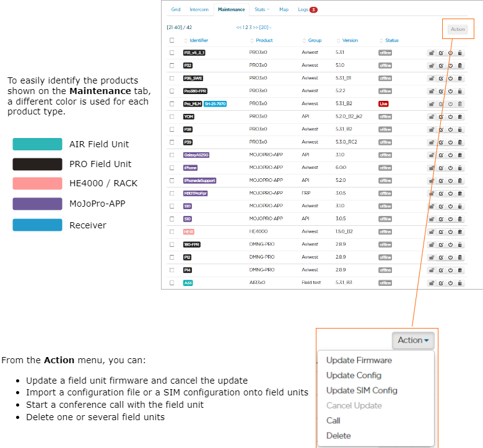Screen dimensions: 483x448
Task: Switch to the Intercom tab
Action: pos(199,10)
